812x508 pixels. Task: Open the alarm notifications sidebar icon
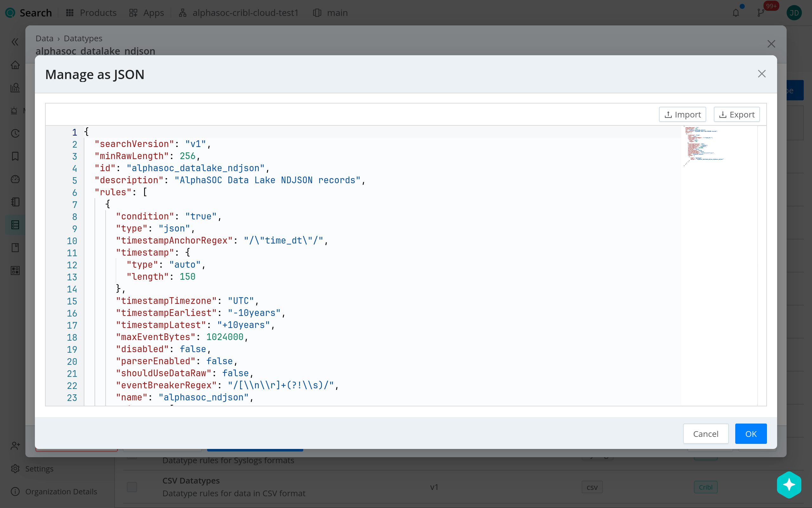(14, 110)
